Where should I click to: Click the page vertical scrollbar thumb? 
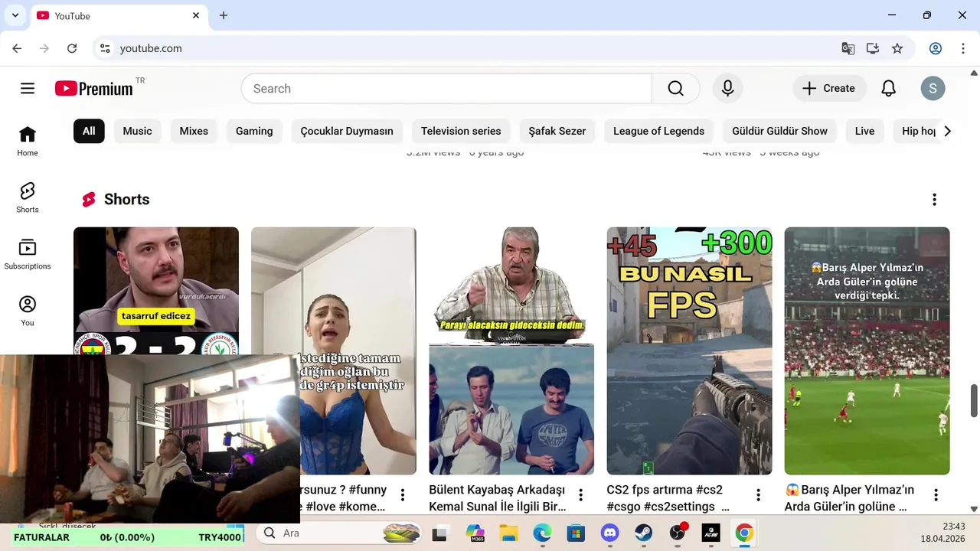pos(974,401)
